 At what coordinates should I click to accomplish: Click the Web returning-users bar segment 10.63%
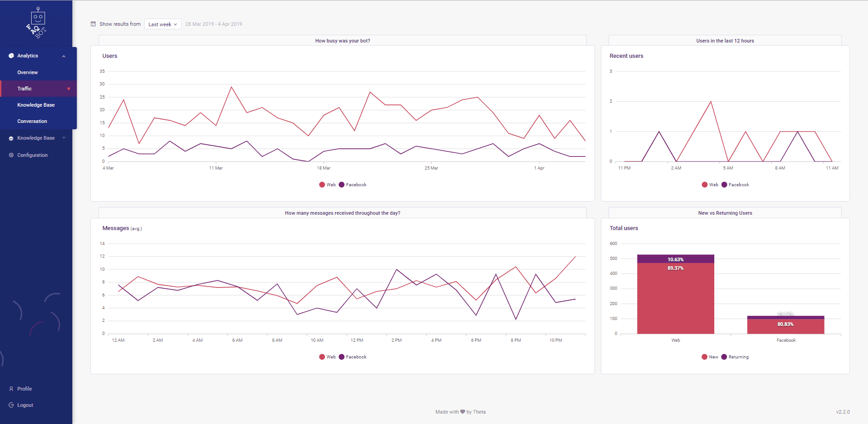coord(675,259)
